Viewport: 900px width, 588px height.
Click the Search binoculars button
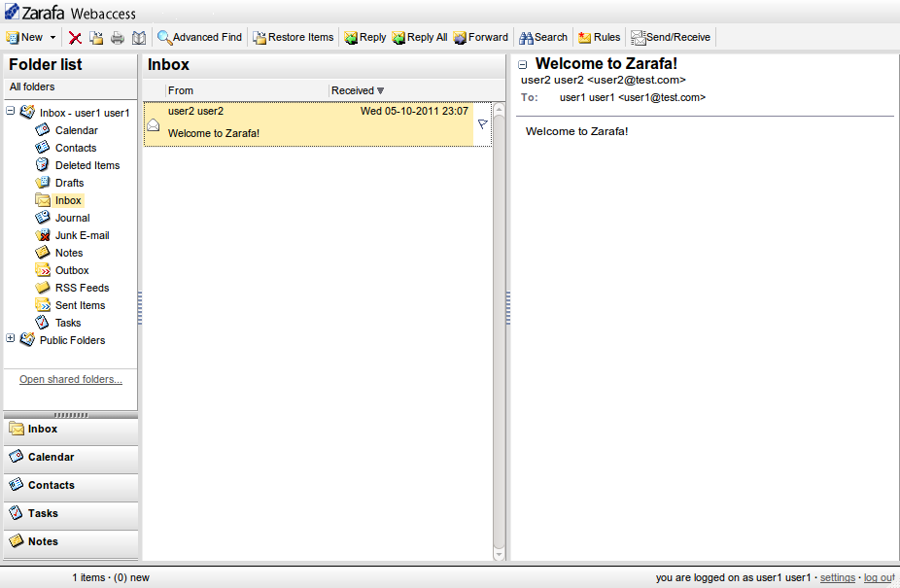click(543, 37)
